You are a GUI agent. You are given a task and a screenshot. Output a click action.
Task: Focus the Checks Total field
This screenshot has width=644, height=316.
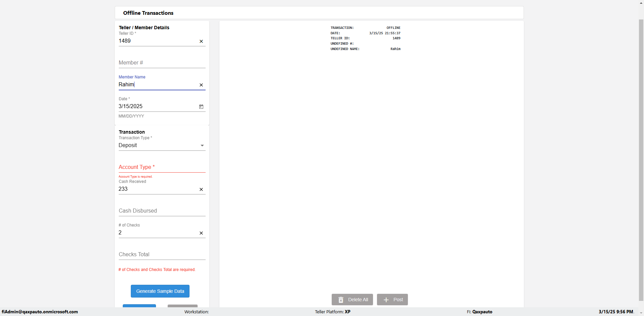(x=162, y=255)
